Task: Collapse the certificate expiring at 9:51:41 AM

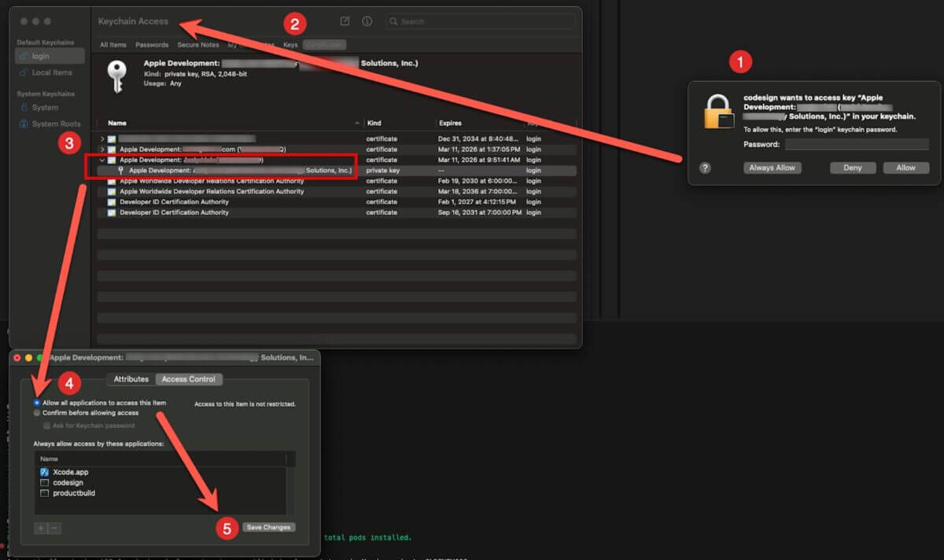Action: (x=102, y=160)
